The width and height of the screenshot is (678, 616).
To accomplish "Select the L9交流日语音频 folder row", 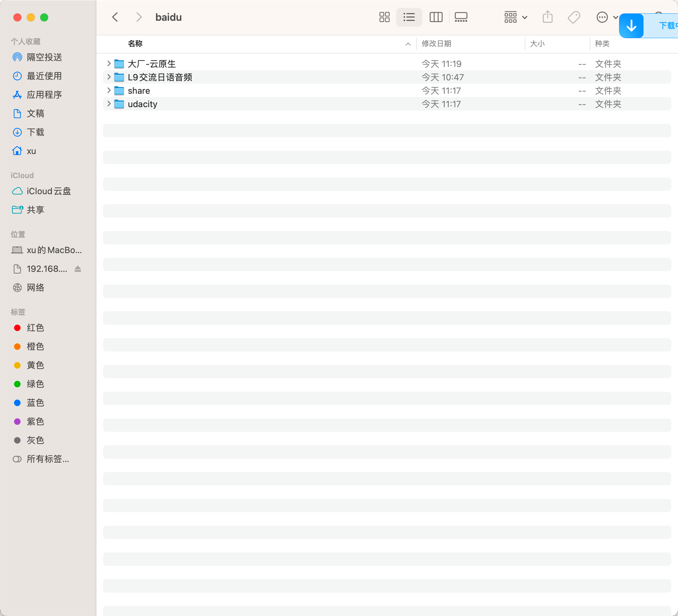I will (x=160, y=77).
